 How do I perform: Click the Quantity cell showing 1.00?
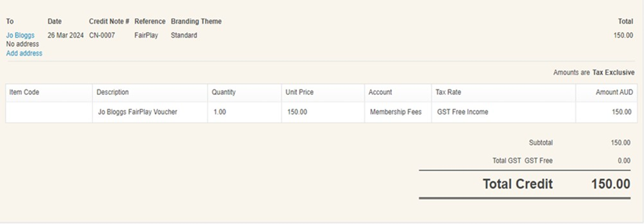[x=244, y=112]
